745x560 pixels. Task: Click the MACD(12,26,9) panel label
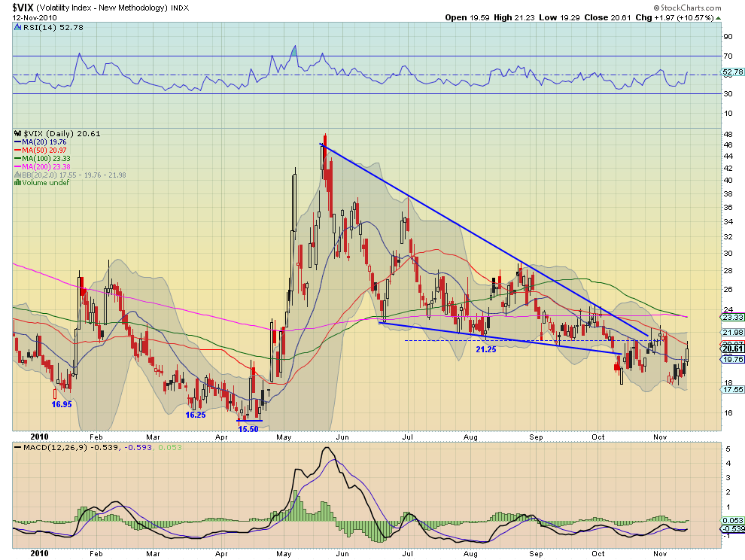[x=50, y=447]
